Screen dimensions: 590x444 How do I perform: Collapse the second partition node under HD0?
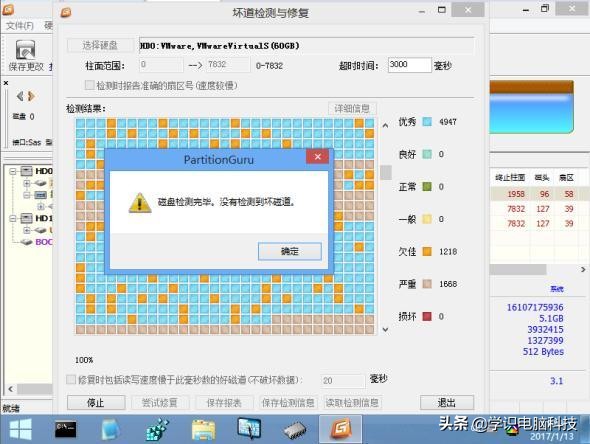[x=27, y=195]
